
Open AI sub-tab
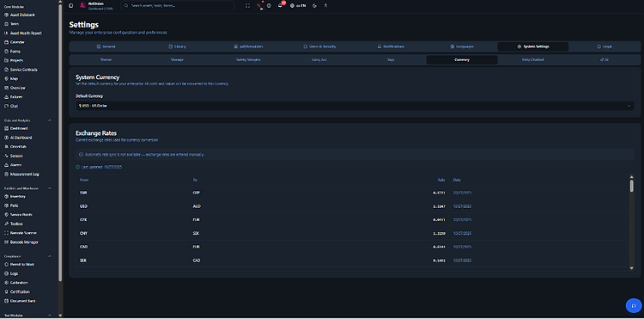tap(605, 59)
